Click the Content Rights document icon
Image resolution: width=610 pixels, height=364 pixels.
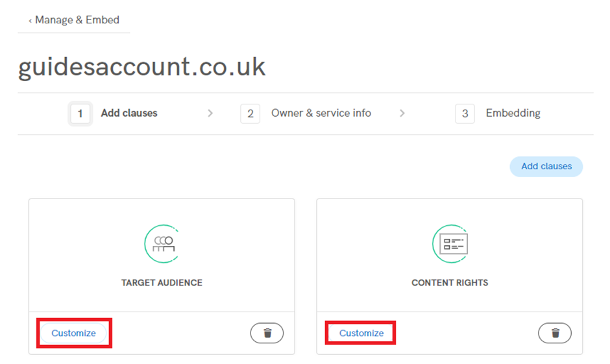[450, 244]
